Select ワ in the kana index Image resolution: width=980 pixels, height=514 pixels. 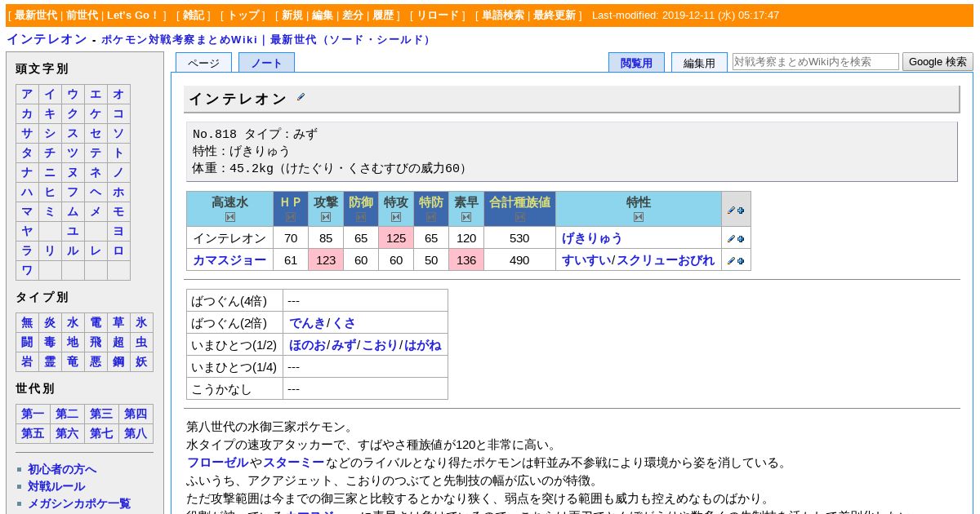tap(27, 270)
